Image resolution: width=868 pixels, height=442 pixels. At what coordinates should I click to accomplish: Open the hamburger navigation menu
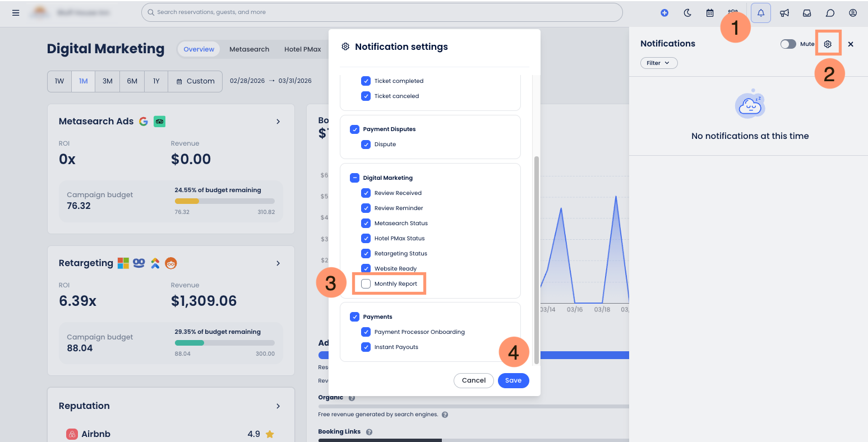pos(16,12)
